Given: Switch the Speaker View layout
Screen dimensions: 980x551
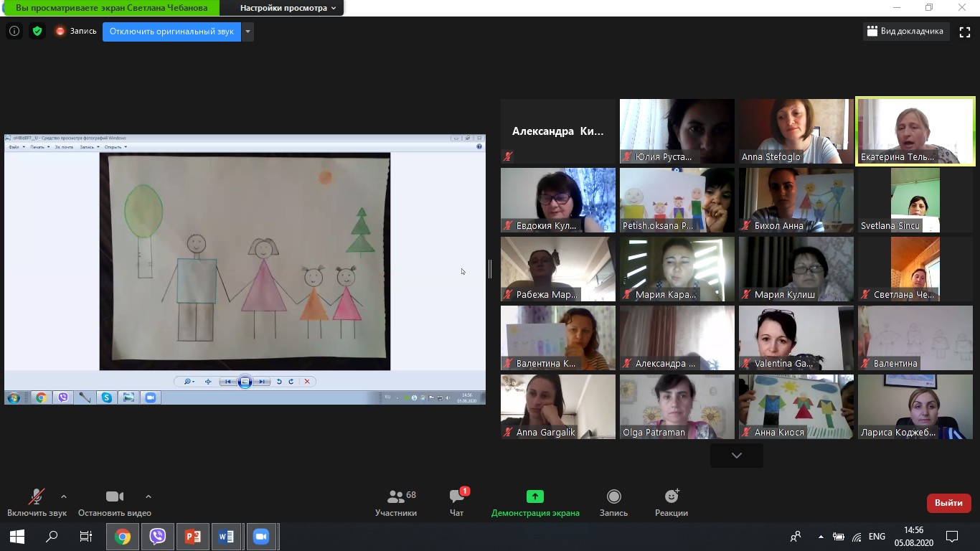Looking at the screenshot, I should [905, 32].
